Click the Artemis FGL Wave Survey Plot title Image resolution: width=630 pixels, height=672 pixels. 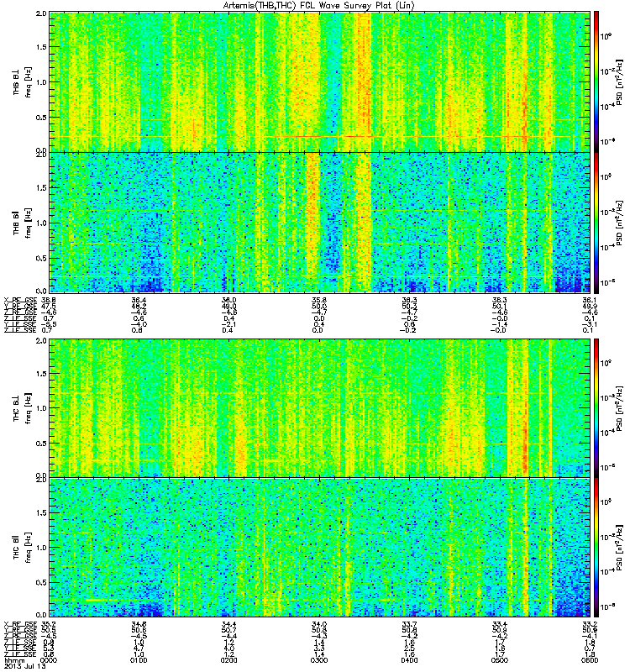coord(319,6)
